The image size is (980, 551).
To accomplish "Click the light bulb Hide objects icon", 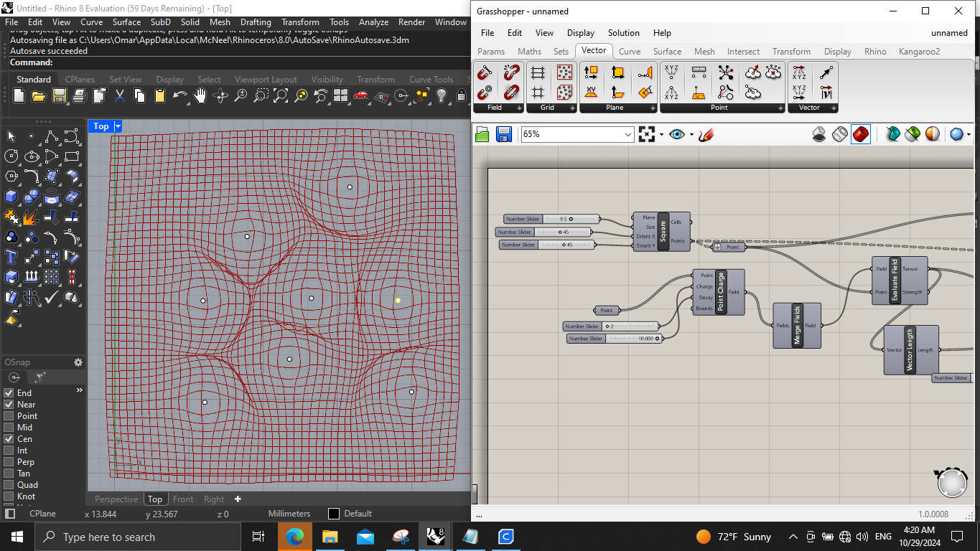I will [442, 95].
